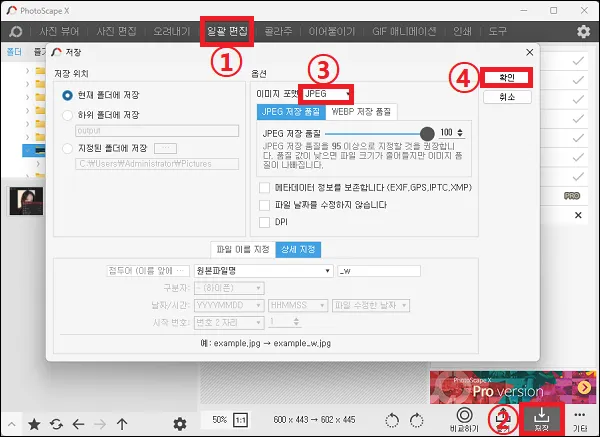The width and height of the screenshot is (600, 437).
Task: Open the Pro version banner arrow
Action: [x=584, y=388]
